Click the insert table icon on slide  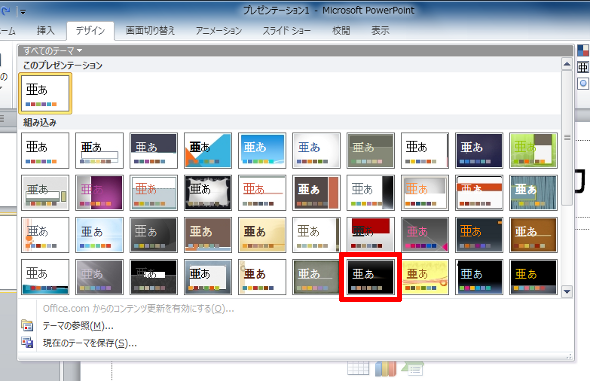click(x=358, y=368)
